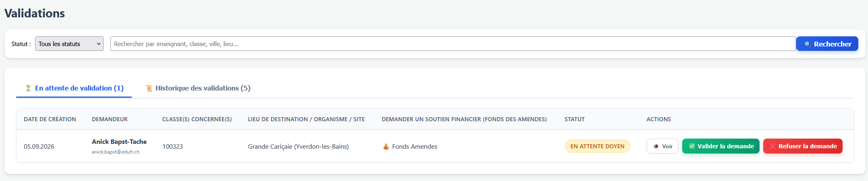Click the scroll icon beside Historique des validations
This screenshot has height=181, width=868.
coord(149,88)
